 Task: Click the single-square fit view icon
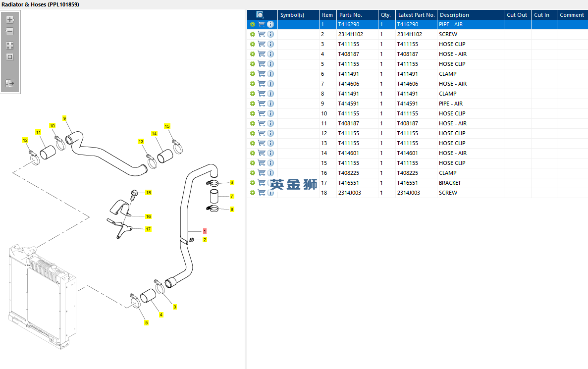click(10, 57)
